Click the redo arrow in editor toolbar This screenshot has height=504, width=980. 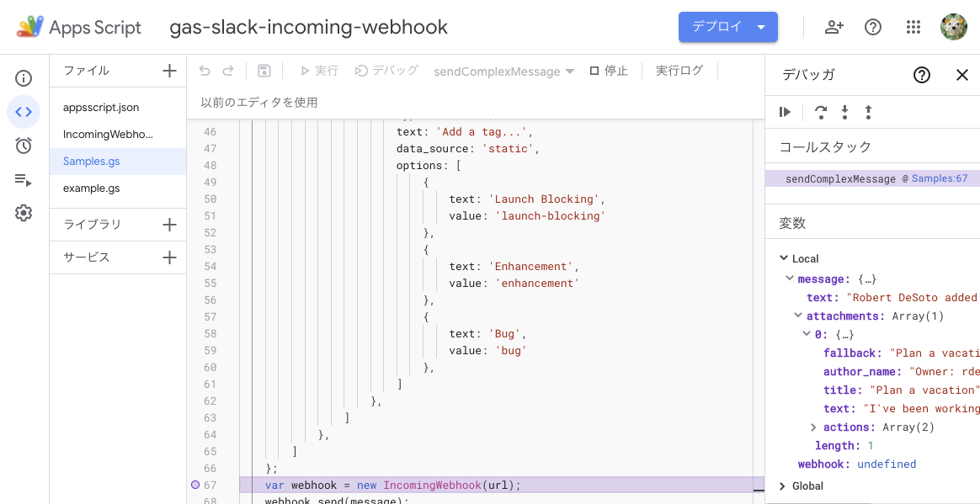(x=228, y=71)
